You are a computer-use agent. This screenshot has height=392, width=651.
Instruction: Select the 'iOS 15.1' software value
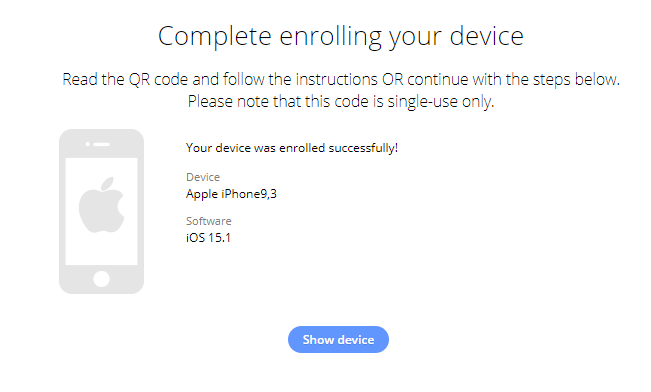208,238
